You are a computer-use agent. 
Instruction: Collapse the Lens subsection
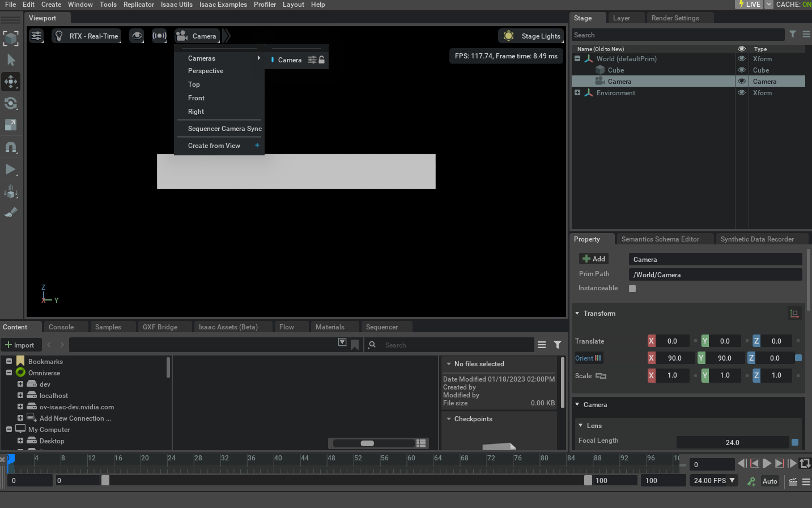coord(581,426)
